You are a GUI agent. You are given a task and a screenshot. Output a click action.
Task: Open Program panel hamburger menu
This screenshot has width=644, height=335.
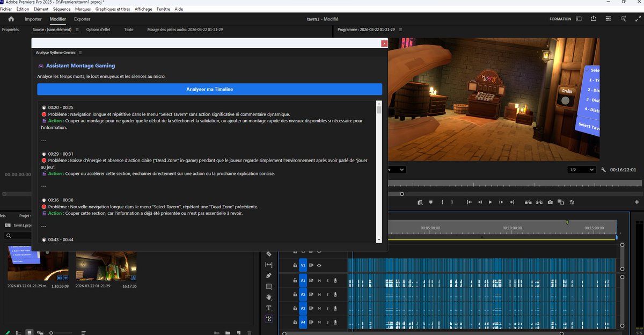(399, 30)
